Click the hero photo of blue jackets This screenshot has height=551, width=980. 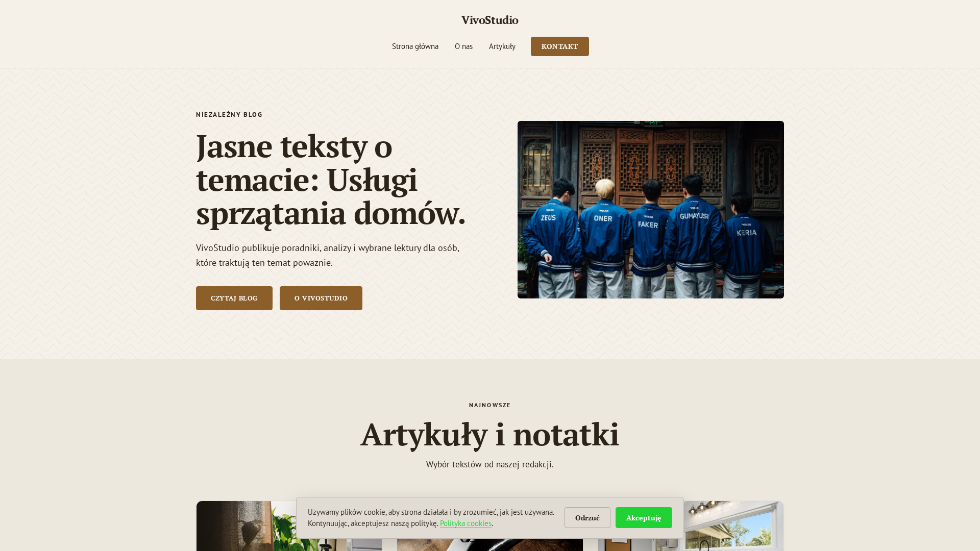tap(651, 210)
